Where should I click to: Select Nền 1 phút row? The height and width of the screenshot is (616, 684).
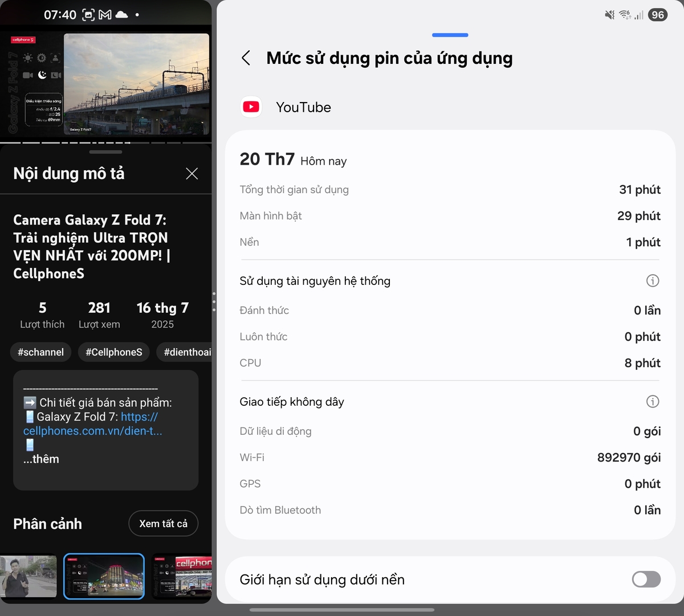click(x=450, y=242)
